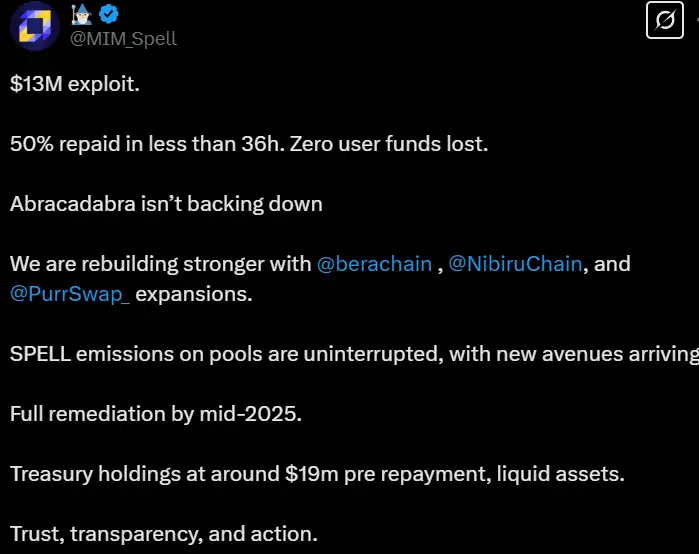Open the @MIM_Spell handle profile
The width and height of the screenshot is (699, 554).
(122, 38)
